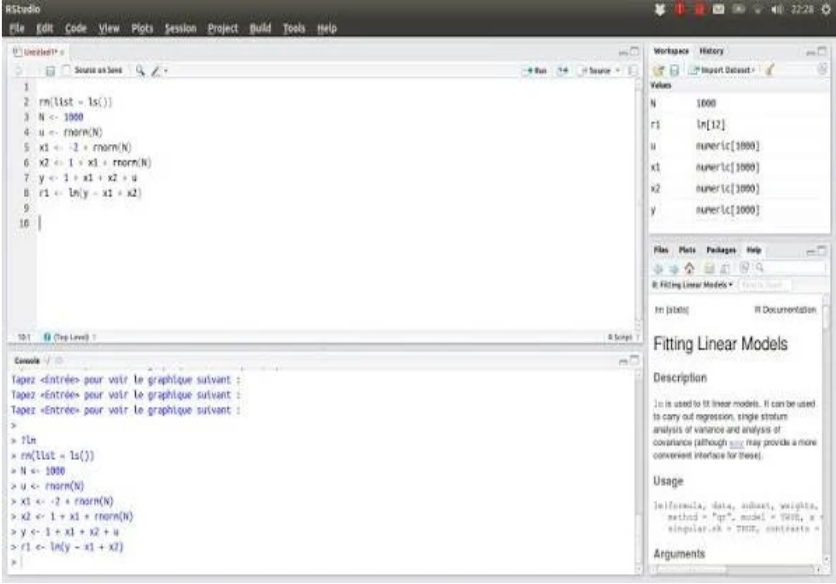Click the refresh topic icon in Help pane
The width and height of the screenshot is (836, 584).
click(x=744, y=268)
